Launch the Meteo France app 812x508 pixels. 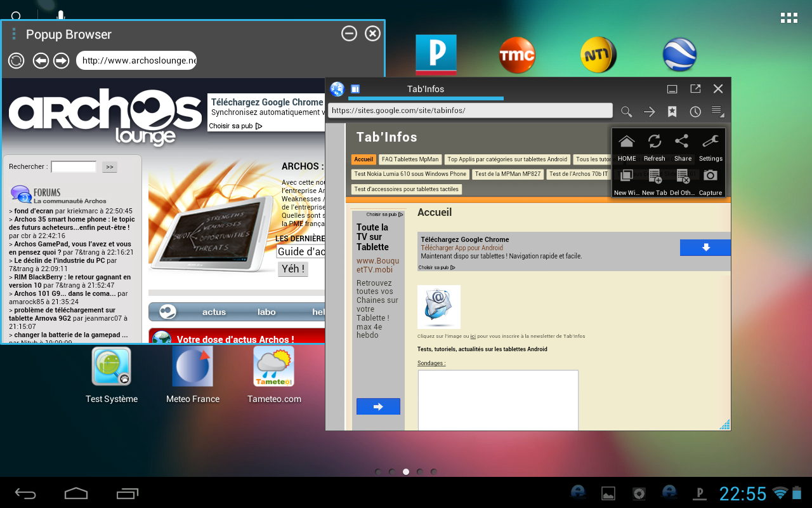(x=193, y=375)
